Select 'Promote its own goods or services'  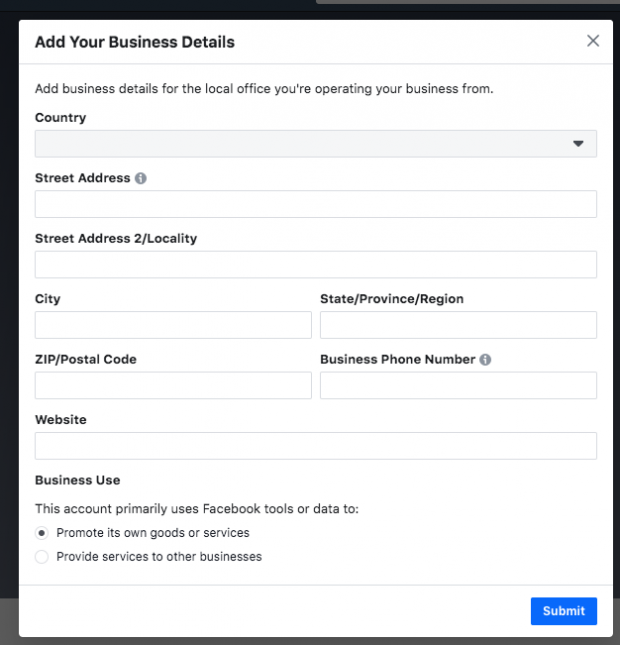[x=42, y=533]
